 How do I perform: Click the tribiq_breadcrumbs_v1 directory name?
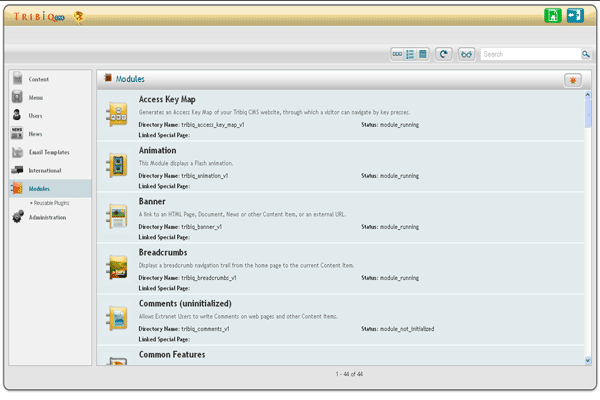click(209, 278)
